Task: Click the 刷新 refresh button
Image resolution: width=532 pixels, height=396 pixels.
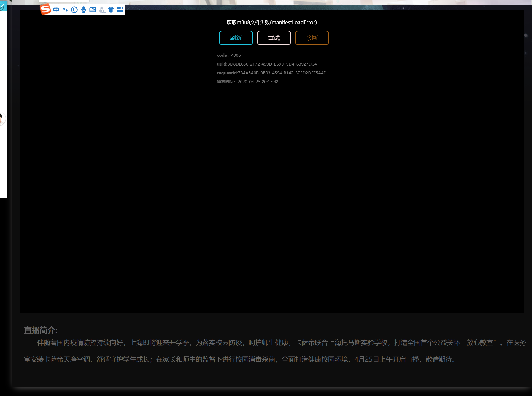Action: coord(236,38)
